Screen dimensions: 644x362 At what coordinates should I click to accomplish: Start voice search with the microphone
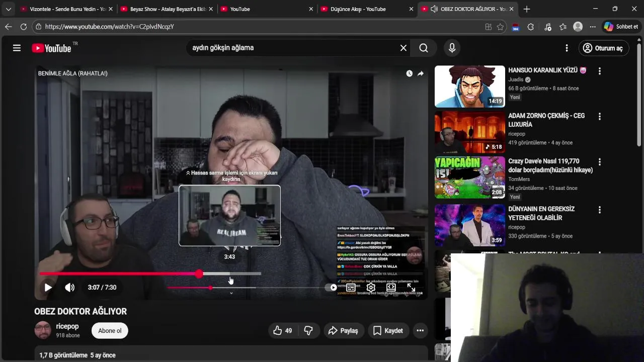pos(452,48)
